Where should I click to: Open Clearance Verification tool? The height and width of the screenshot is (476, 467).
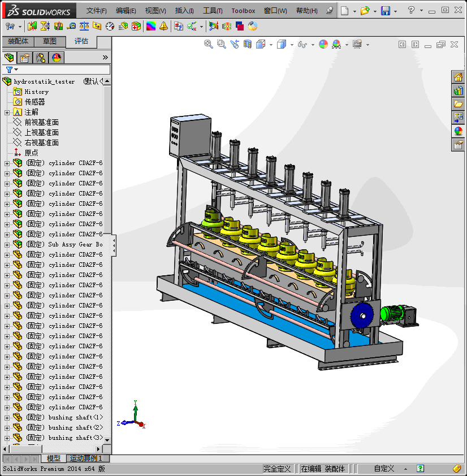click(x=45, y=27)
